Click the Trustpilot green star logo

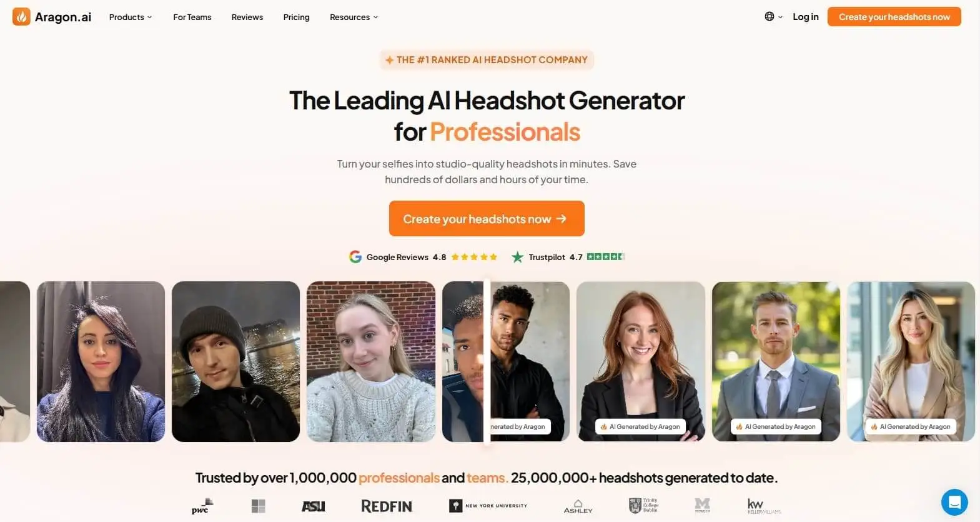(x=517, y=257)
